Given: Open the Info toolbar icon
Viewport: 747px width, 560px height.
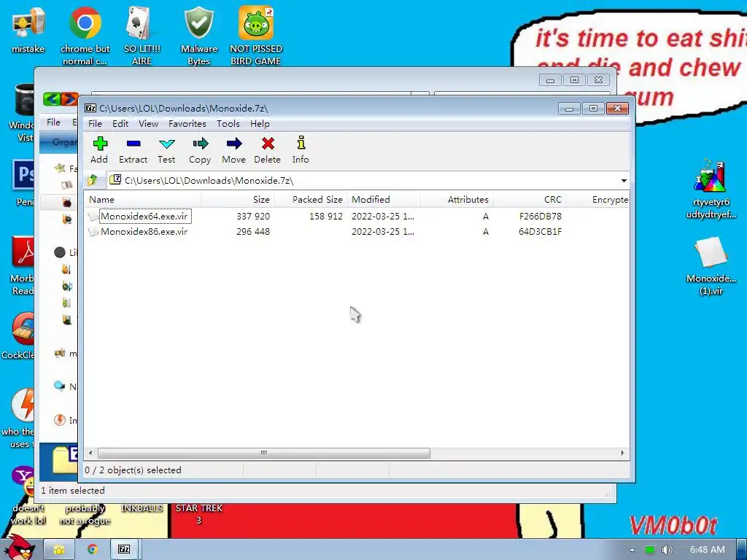Looking at the screenshot, I should click(301, 150).
